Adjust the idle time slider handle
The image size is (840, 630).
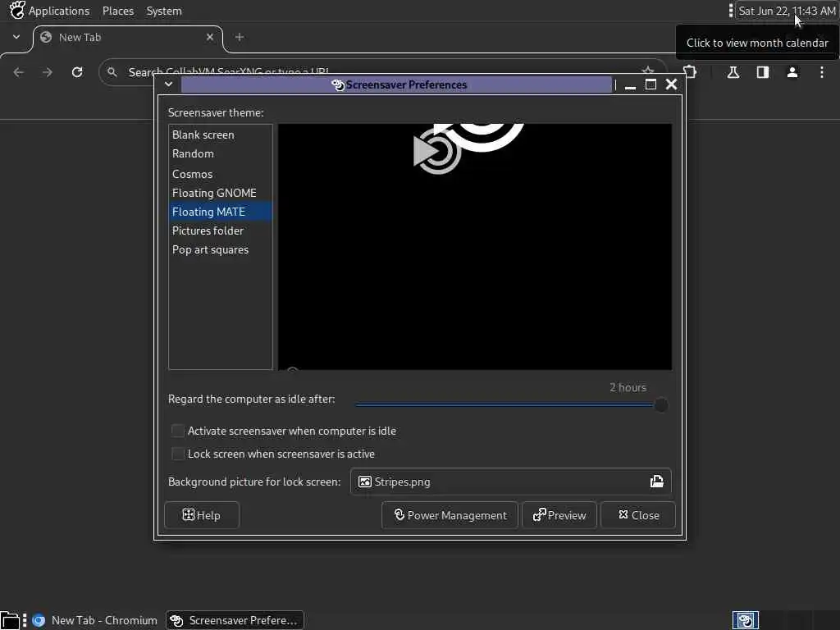click(x=661, y=405)
